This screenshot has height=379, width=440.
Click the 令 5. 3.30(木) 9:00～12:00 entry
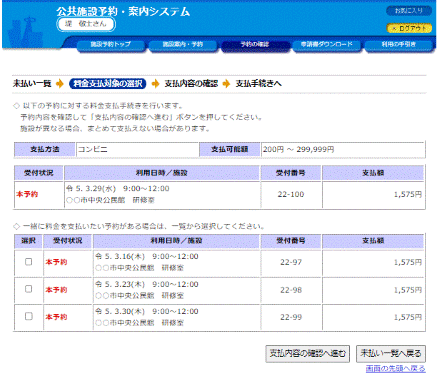[147, 311]
